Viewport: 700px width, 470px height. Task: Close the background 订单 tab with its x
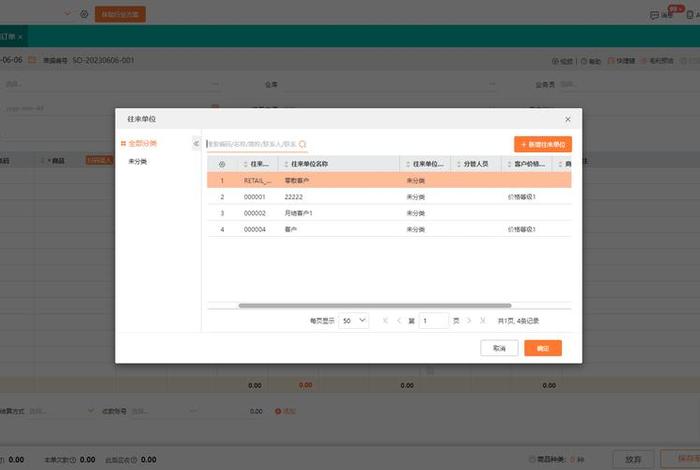(x=20, y=37)
